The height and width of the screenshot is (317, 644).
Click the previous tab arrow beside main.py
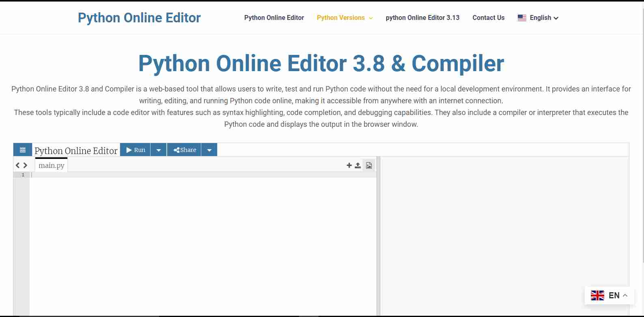tap(18, 165)
